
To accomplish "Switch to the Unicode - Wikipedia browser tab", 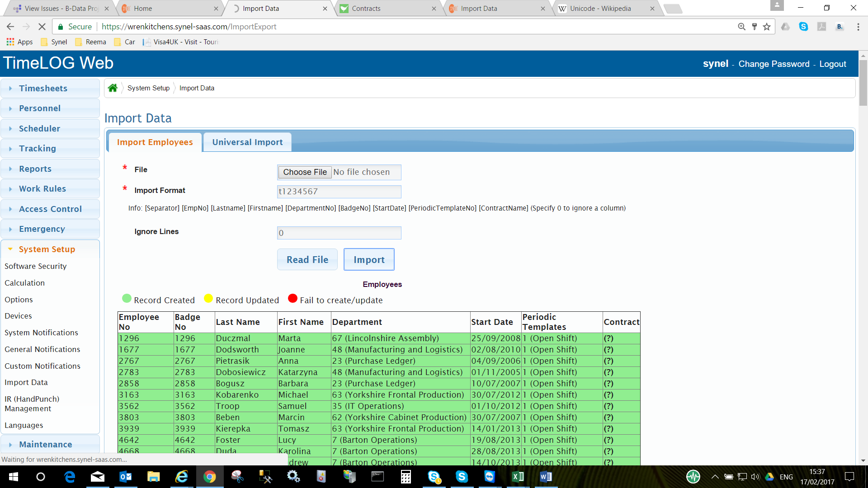I will (x=606, y=9).
